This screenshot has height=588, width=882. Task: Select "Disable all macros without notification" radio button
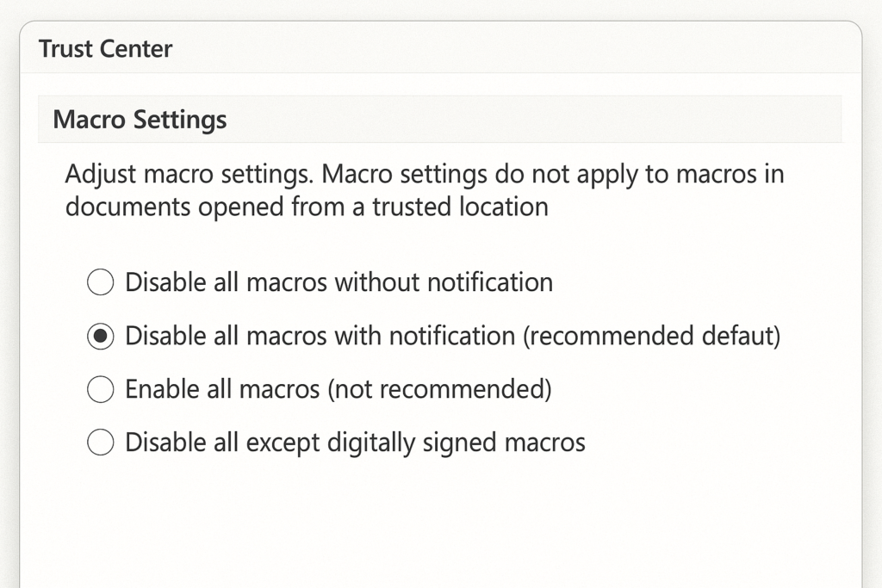[x=101, y=282]
